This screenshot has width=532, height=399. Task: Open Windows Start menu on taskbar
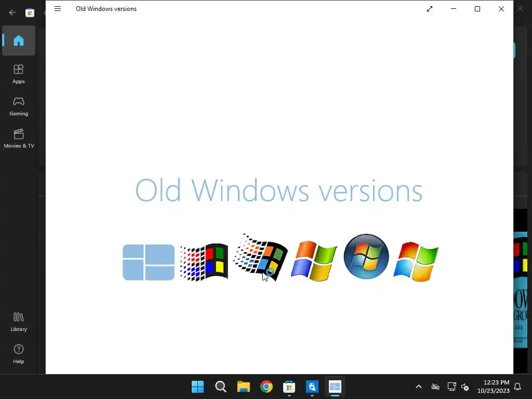(198, 387)
